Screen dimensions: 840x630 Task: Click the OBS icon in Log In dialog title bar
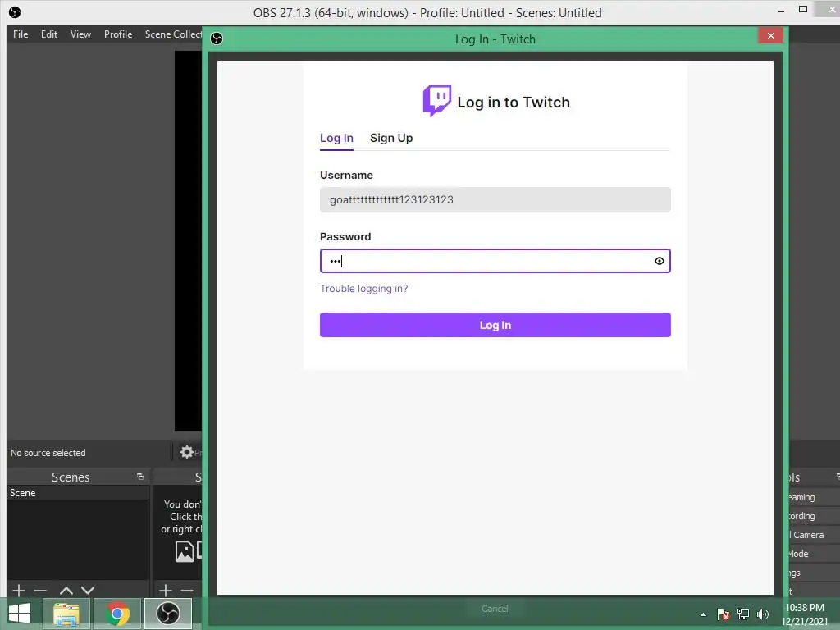click(217, 39)
